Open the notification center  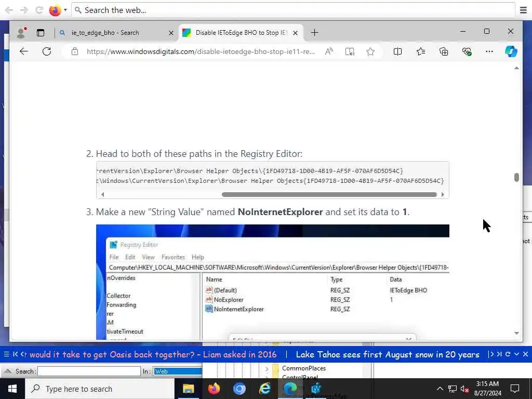515,389
